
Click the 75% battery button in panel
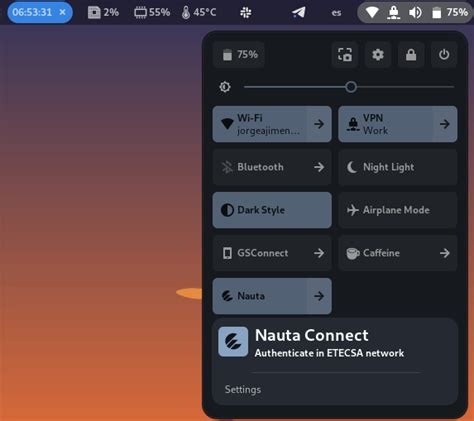pos(239,55)
